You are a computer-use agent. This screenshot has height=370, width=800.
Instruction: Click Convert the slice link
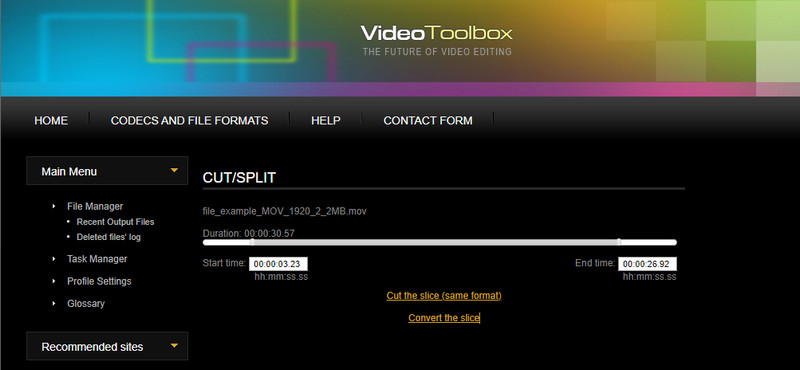pos(444,318)
